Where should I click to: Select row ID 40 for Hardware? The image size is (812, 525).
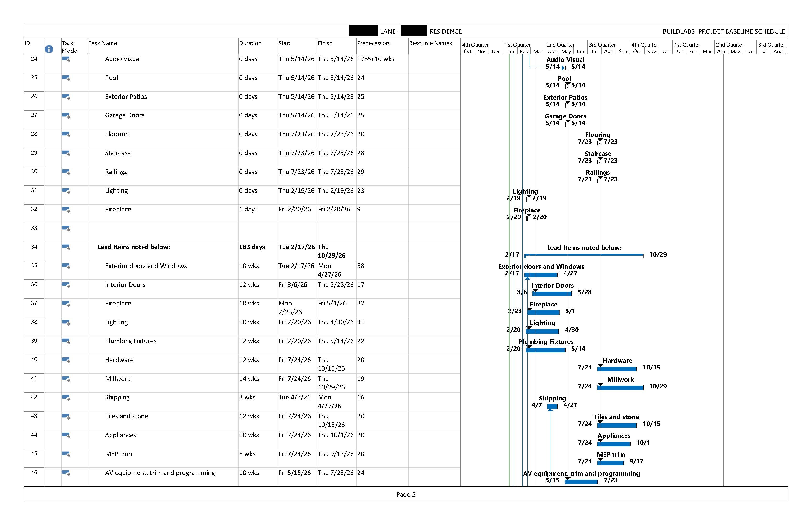34,360
